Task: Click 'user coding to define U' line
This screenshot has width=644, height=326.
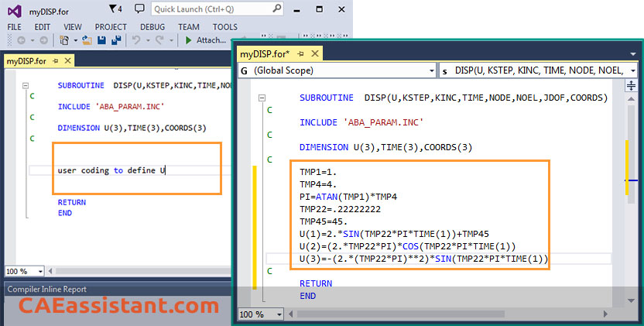Action: tap(111, 170)
